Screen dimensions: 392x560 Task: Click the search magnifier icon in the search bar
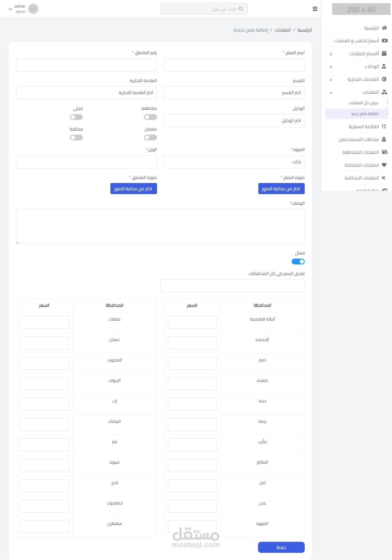point(241,9)
